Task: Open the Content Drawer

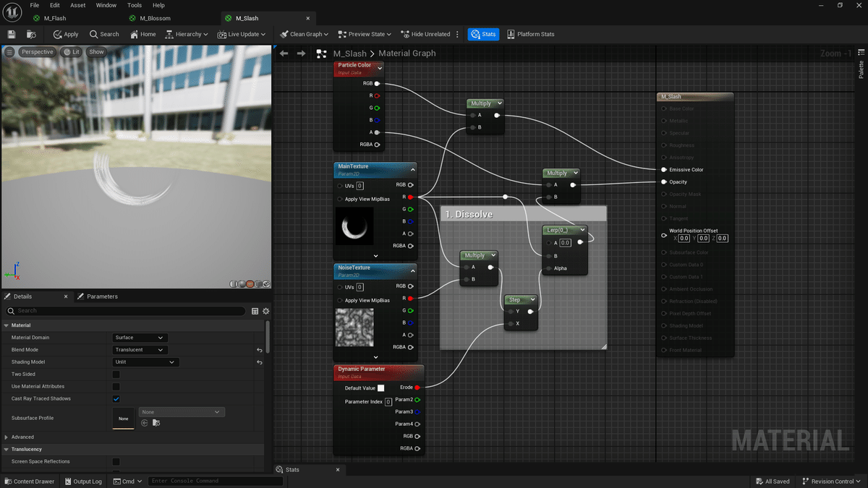Action: tap(29, 481)
